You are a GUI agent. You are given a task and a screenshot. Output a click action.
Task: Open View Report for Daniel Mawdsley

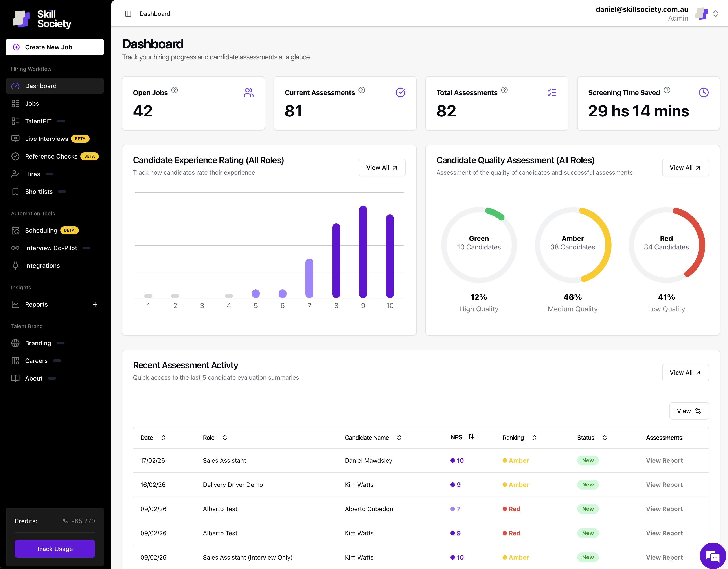[x=664, y=460]
